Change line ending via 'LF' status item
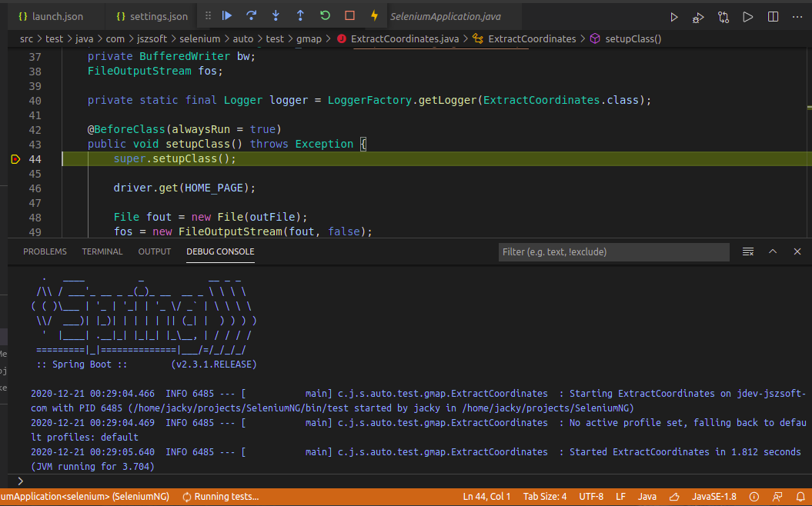The width and height of the screenshot is (812, 506). coord(620,497)
